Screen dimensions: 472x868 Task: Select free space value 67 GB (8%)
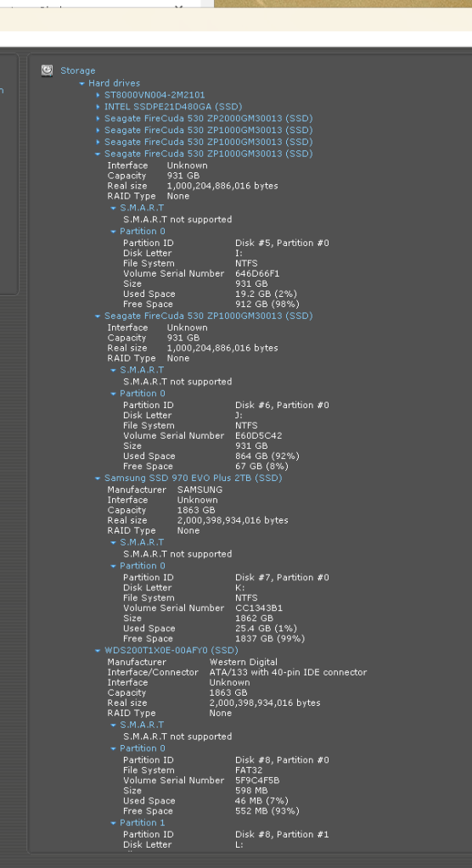tap(261, 466)
